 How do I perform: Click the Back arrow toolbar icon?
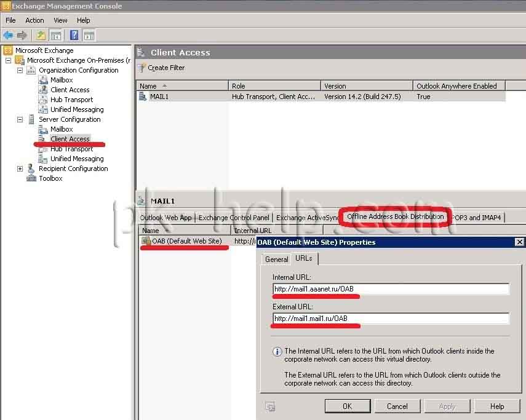coord(8,35)
